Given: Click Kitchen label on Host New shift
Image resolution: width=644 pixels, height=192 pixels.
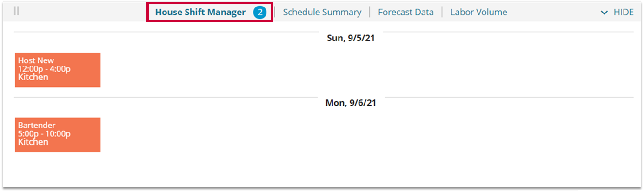Looking at the screenshot, I should [33, 77].
